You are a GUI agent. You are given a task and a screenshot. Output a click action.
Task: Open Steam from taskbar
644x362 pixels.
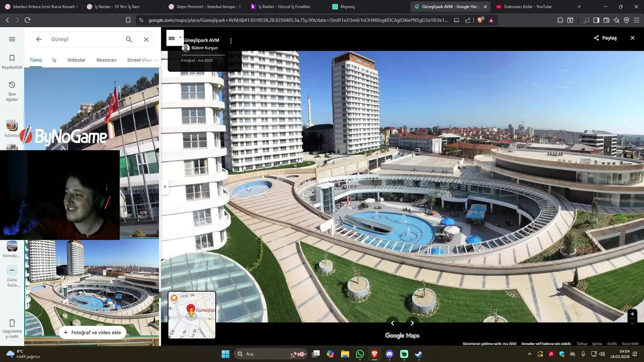pos(418,354)
